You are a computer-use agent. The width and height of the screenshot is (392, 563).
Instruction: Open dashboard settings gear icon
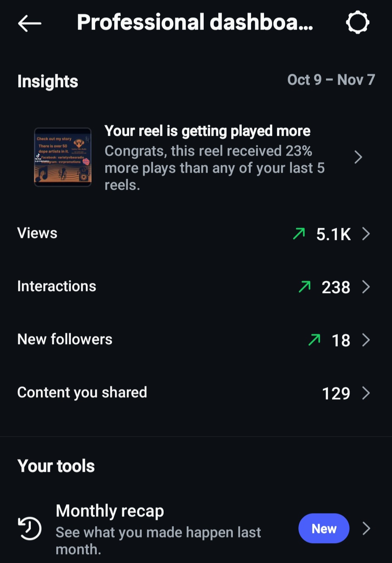[358, 22]
